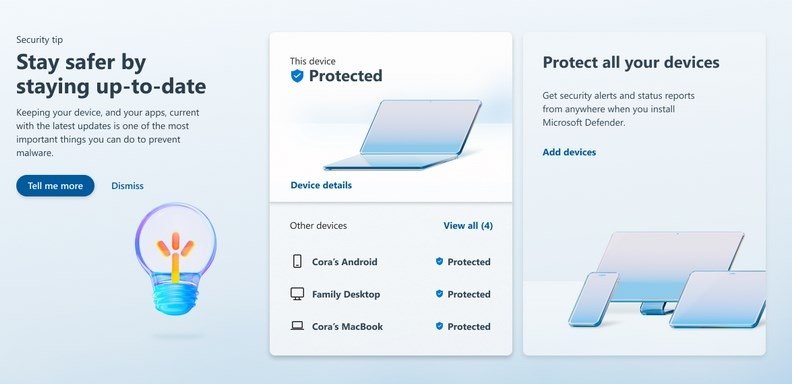Click the laptop illustration in This device card

tap(403, 135)
